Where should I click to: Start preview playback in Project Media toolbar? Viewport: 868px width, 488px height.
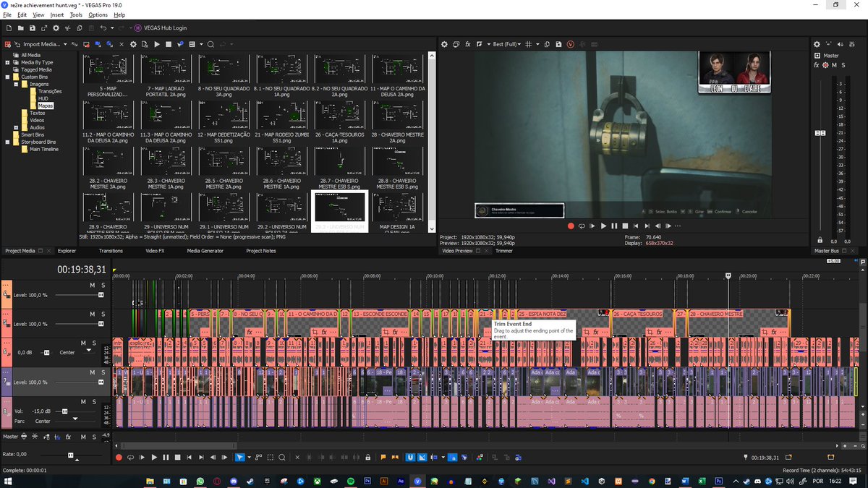pos(157,44)
